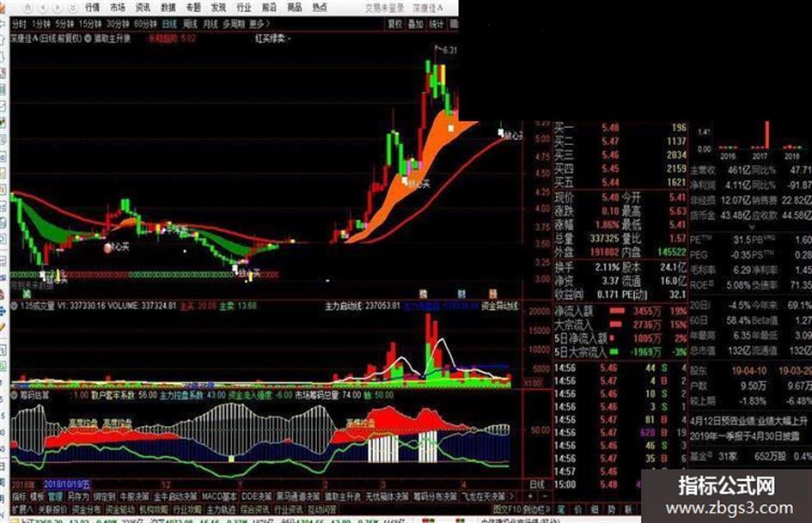
Task: Click the 2018/10/19五 date label
Action: pyautogui.click(x=67, y=484)
